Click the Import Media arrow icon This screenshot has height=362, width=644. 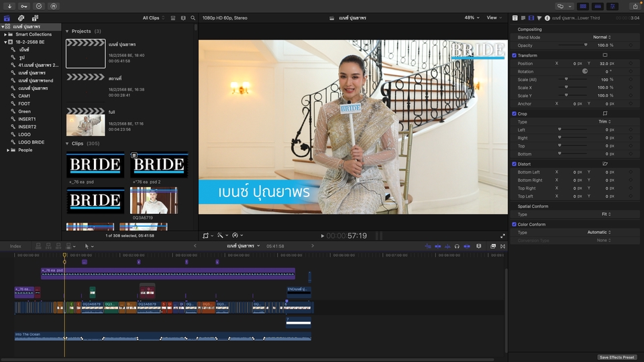[x=9, y=6]
